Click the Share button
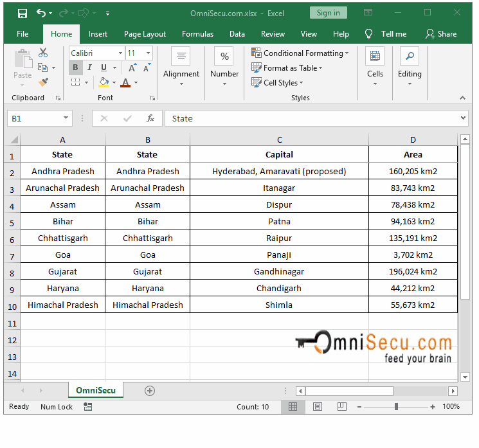The image size is (479, 448). 441,34
